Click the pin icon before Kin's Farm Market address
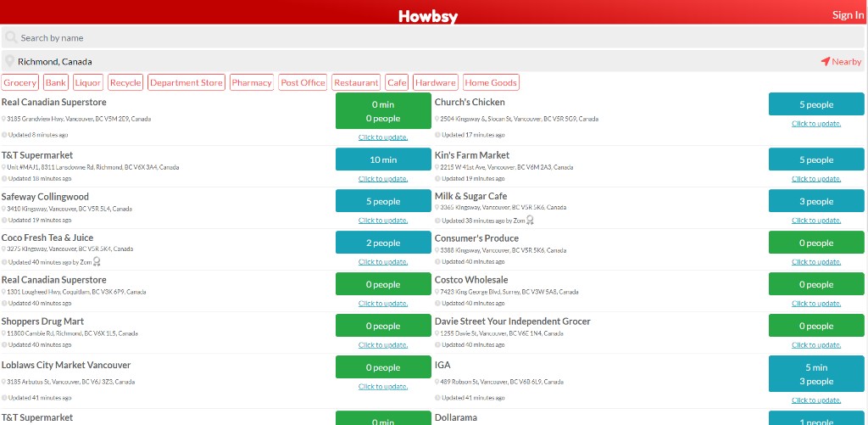Image resolution: width=868 pixels, height=425 pixels. click(x=437, y=168)
